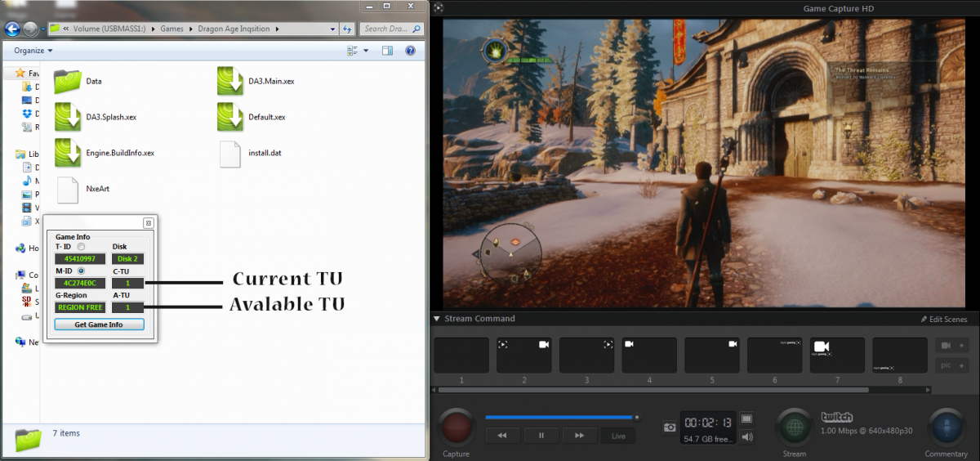Click the Get Game Info button
This screenshot has width=980, height=461.
99,324
